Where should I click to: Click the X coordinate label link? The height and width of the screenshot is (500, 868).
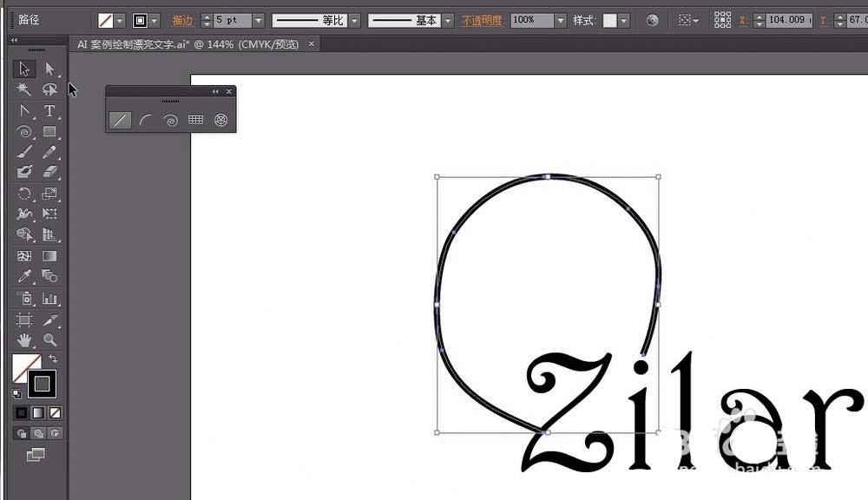[x=743, y=21]
